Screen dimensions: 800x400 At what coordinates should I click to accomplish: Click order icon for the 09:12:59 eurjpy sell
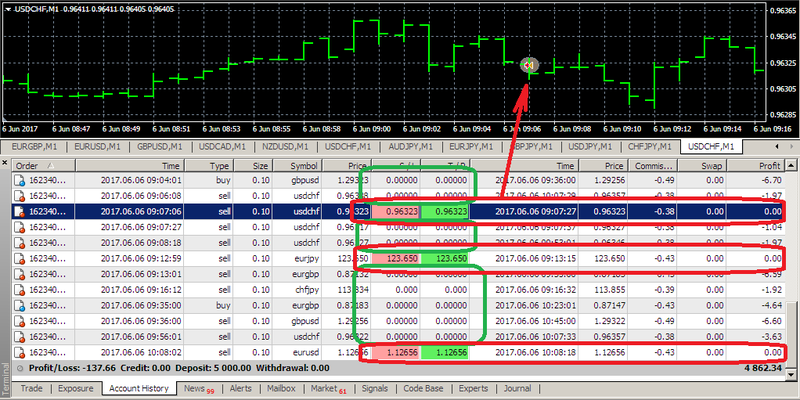(x=20, y=259)
